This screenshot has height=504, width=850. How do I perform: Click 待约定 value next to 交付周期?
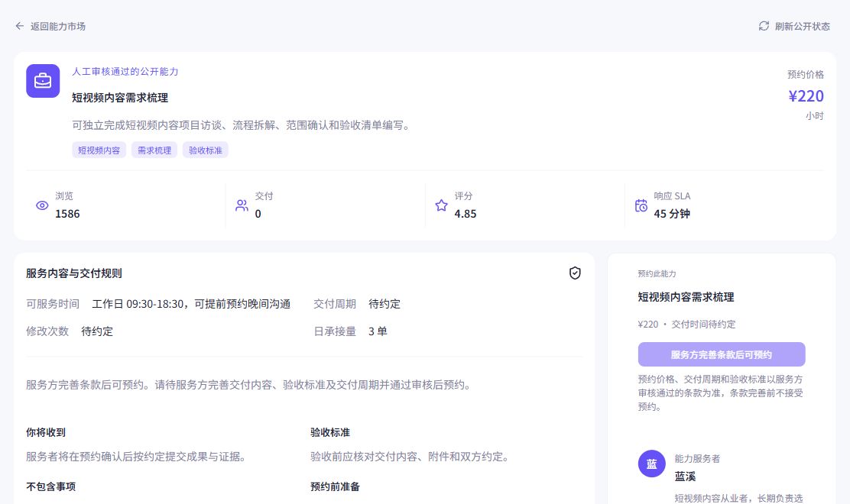pos(384,304)
